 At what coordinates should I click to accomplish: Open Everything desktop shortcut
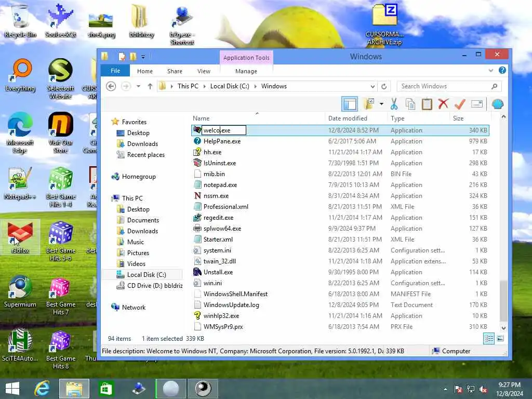point(20,75)
